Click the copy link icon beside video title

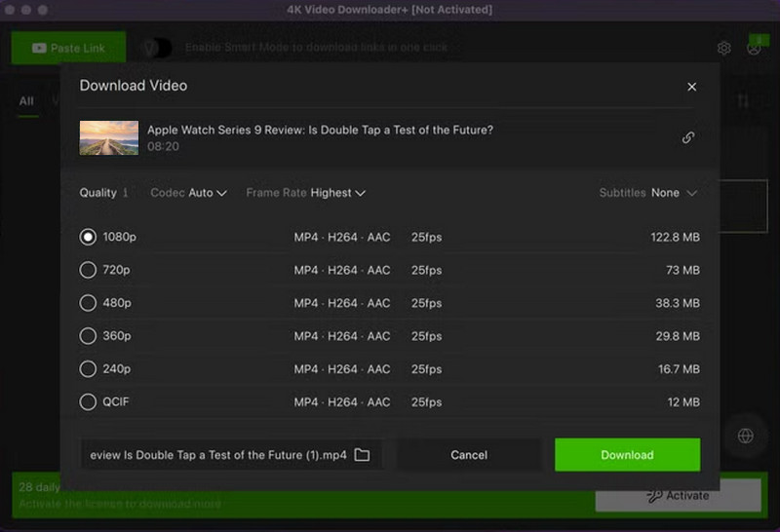pos(687,137)
